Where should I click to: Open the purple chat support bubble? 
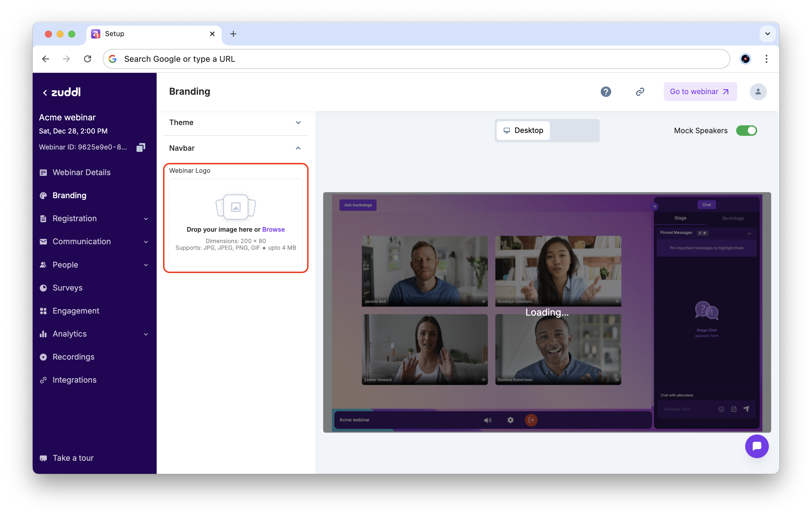756,446
